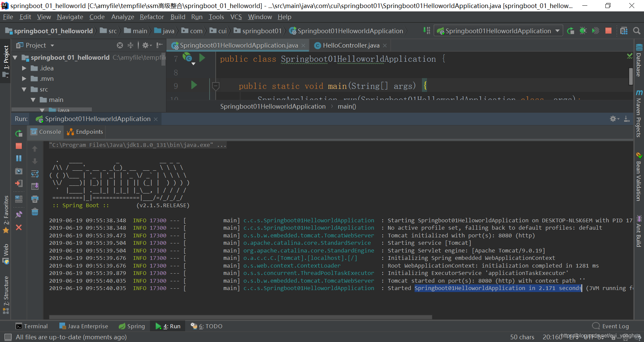Click the Run button in main toolbar
Viewport: 644px width, 342px height.
tap(571, 31)
